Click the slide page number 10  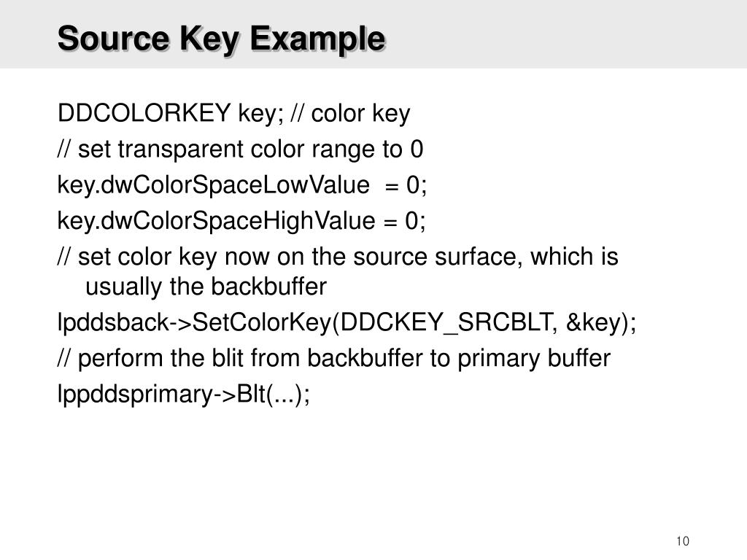[x=683, y=542]
